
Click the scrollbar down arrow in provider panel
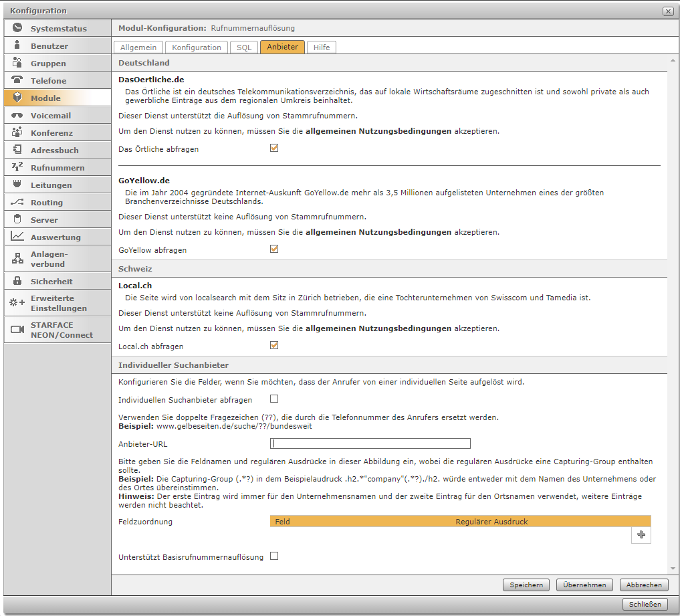click(672, 568)
